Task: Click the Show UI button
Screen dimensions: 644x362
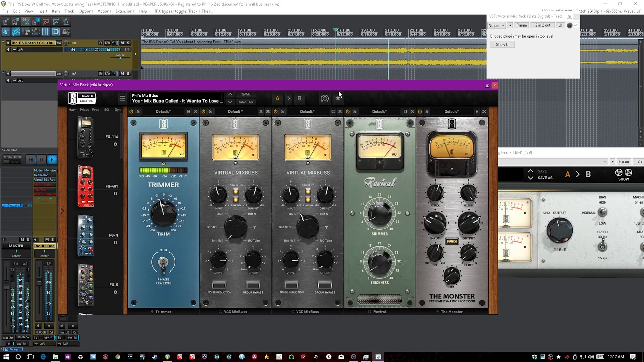Action: [503, 45]
